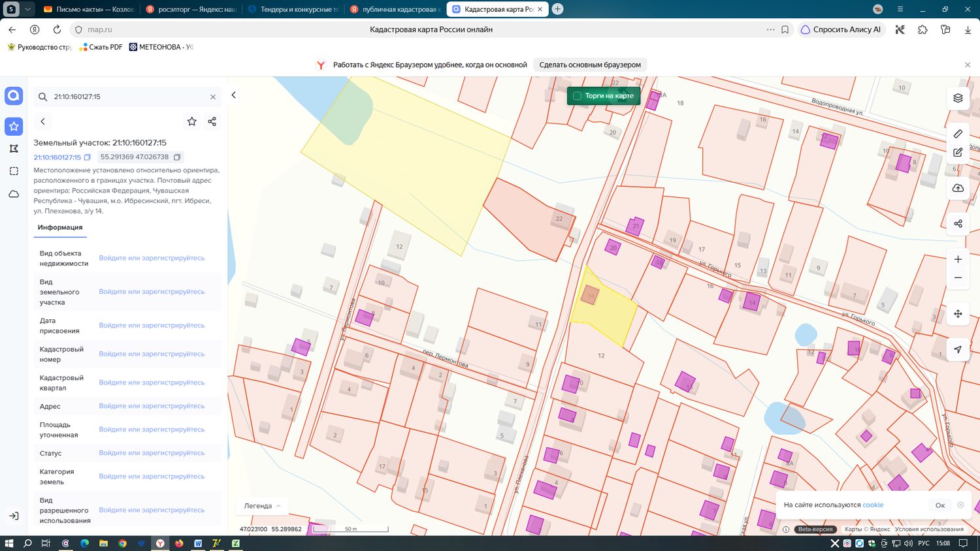This screenshot has height=551, width=980.
Task: Go back from the parcel card
Action: pyautogui.click(x=42, y=121)
